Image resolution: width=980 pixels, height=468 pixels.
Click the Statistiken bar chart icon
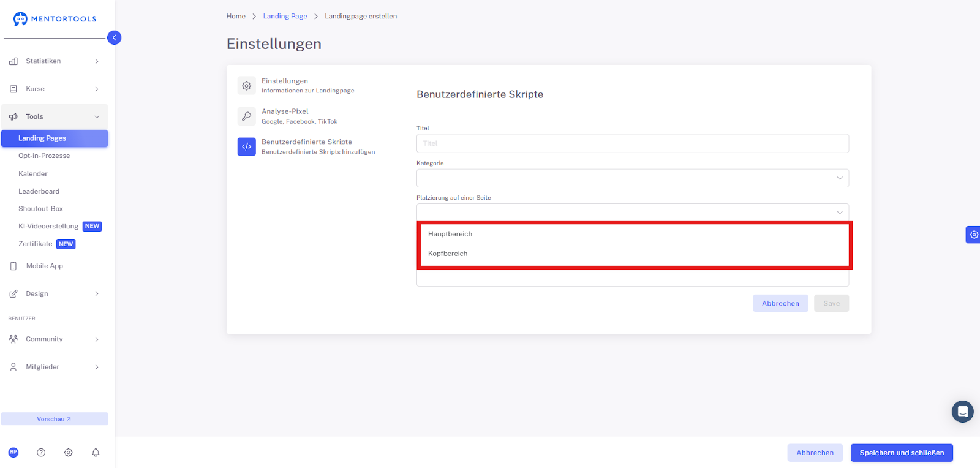coord(13,61)
